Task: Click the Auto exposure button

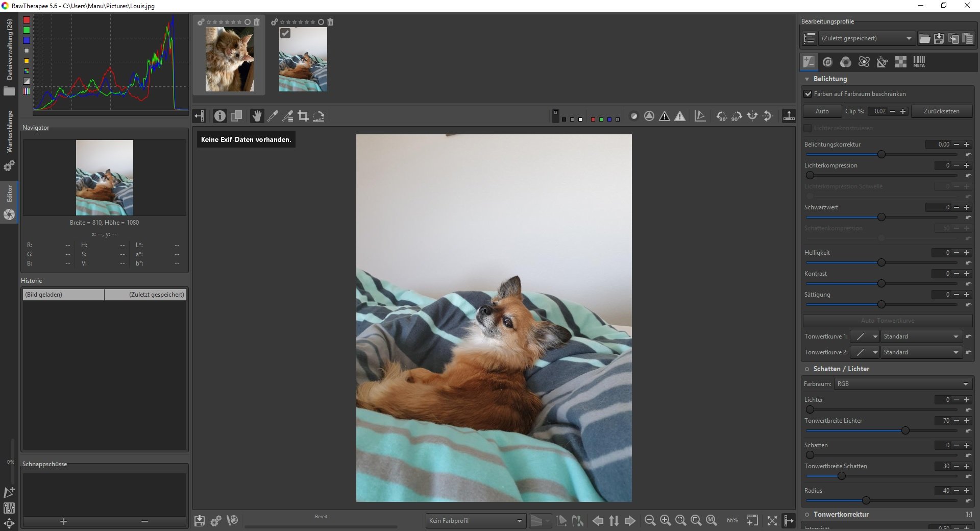Action: click(x=822, y=111)
